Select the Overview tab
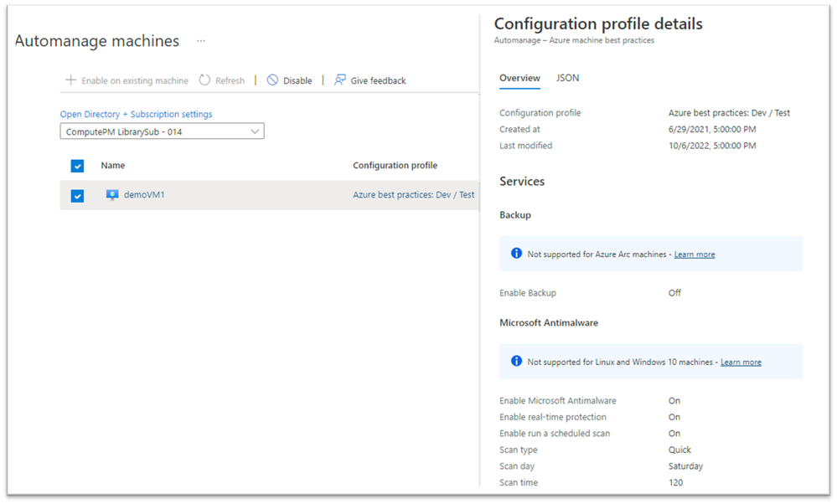Image resolution: width=837 pixels, height=504 pixels. pyautogui.click(x=519, y=78)
